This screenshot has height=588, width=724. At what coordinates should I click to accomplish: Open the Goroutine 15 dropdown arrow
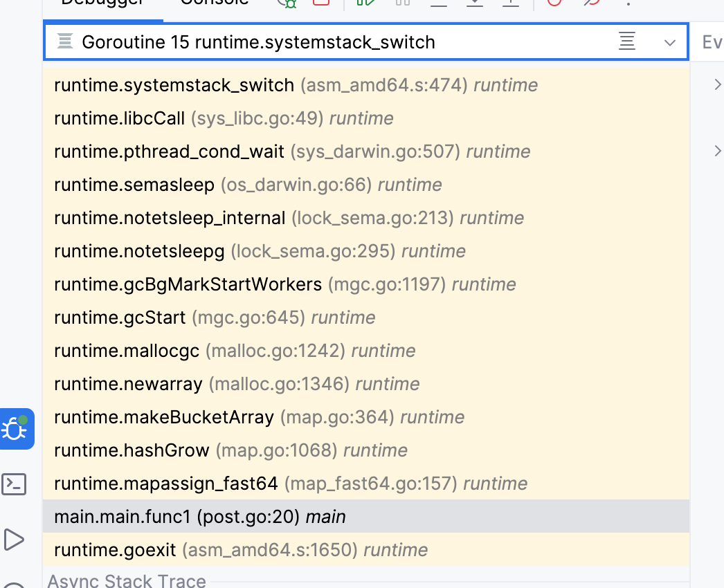[669, 42]
